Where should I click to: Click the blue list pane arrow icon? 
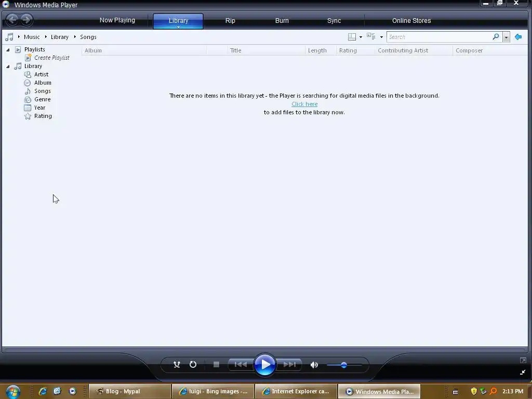coord(518,37)
